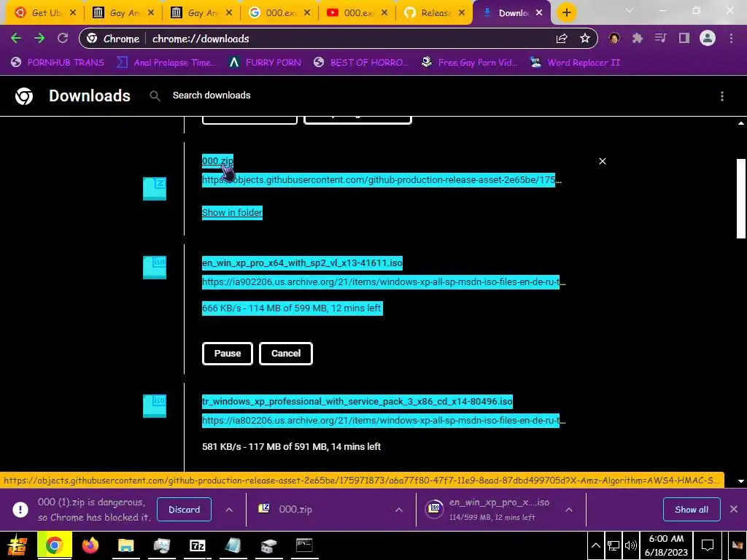Discard the blocked 000 (1).zip file
The width and height of the screenshot is (747, 560).
click(184, 510)
